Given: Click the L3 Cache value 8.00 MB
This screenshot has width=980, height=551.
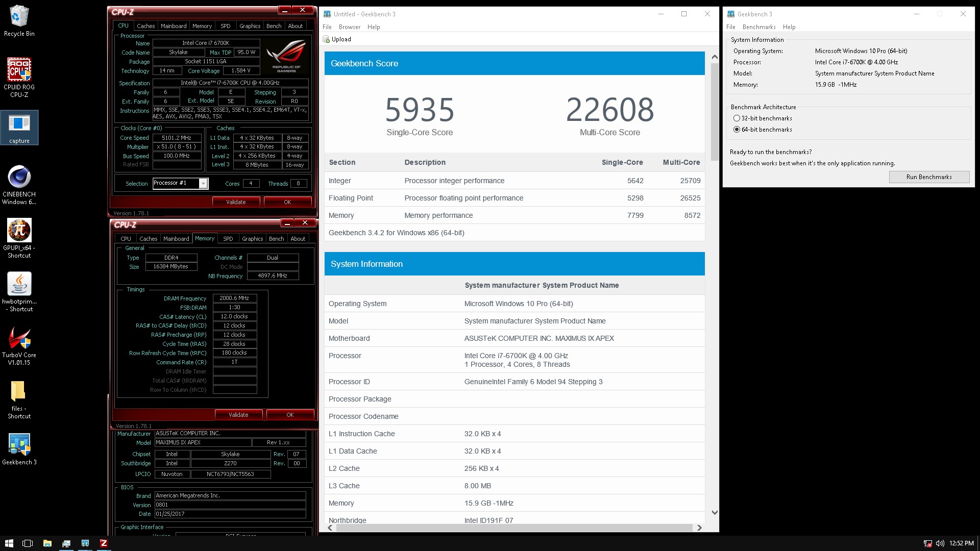Looking at the screenshot, I should click(x=478, y=486).
